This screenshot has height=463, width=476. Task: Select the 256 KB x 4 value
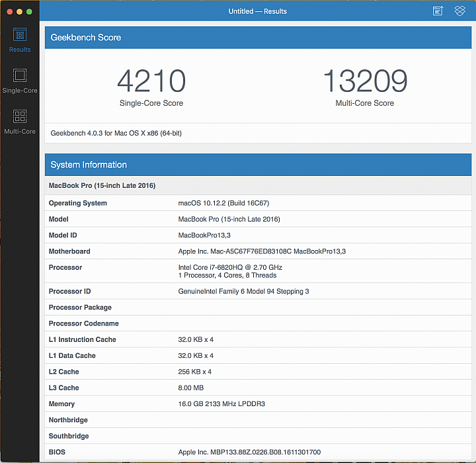(194, 372)
